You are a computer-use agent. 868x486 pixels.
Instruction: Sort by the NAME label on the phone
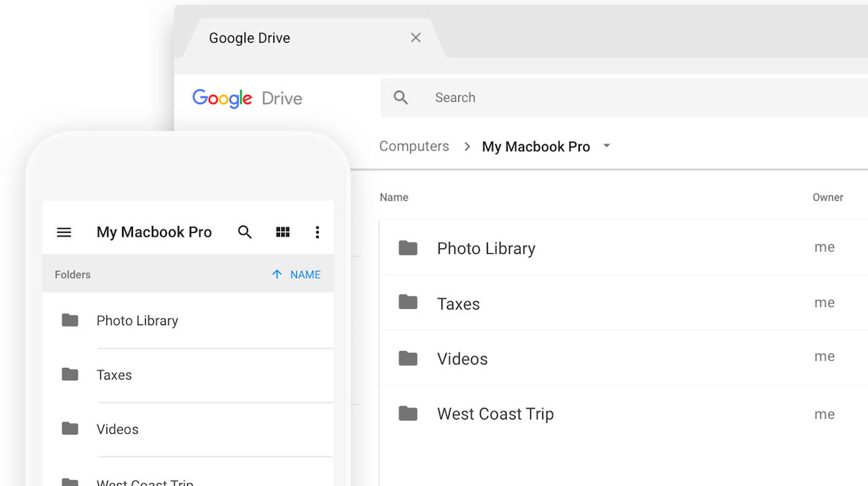click(x=305, y=275)
